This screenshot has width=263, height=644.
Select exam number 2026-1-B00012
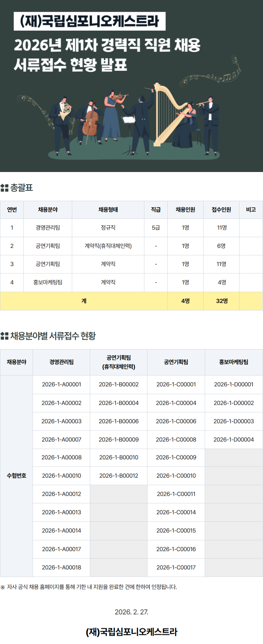tap(119, 476)
